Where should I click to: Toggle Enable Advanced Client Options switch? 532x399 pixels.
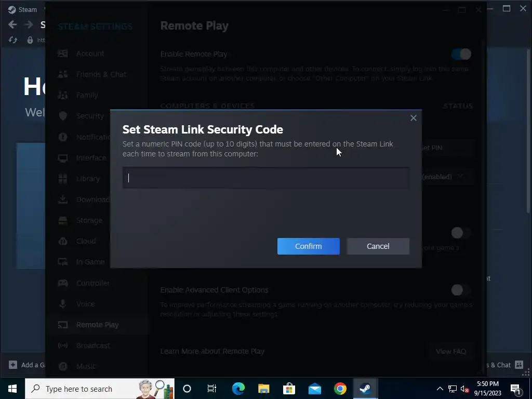point(461,290)
